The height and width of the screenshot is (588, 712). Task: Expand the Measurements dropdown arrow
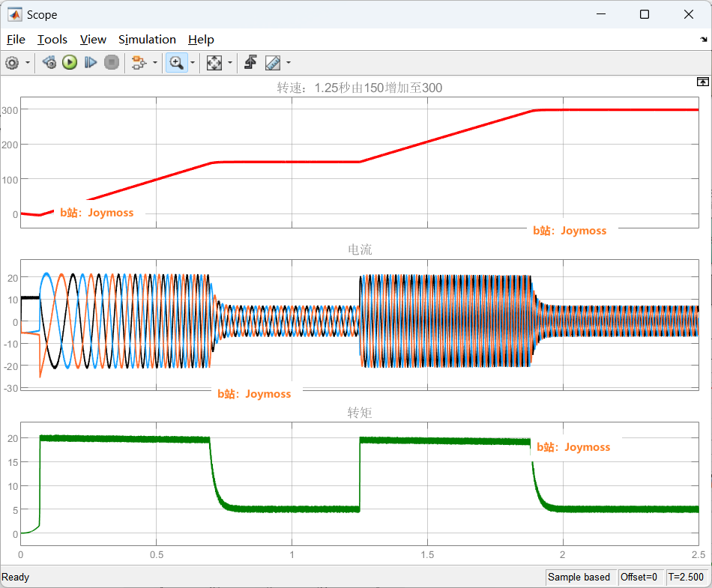289,63
